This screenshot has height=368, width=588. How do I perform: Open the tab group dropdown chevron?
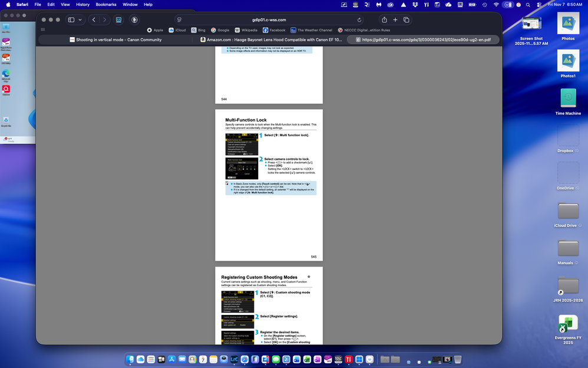80,19
